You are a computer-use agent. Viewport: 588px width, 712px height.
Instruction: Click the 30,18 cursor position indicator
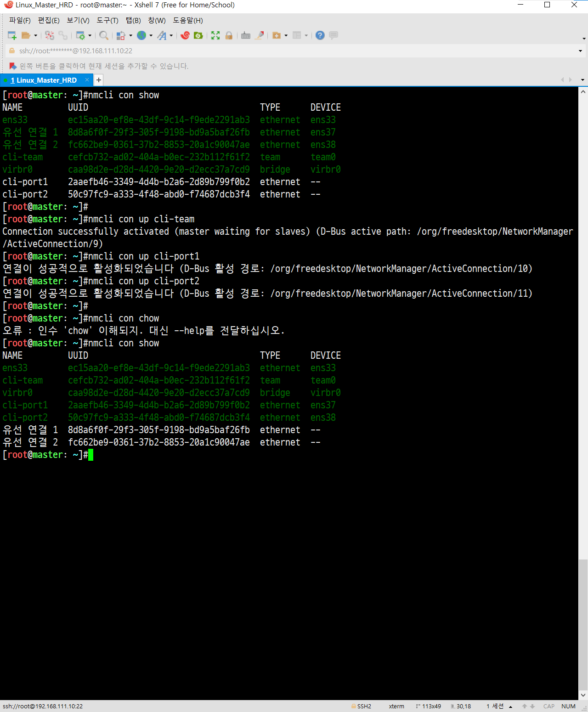tap(461, 706)
